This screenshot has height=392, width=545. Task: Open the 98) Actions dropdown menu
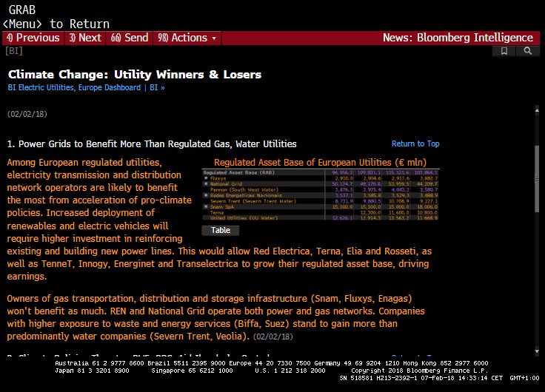click(187, 38)
